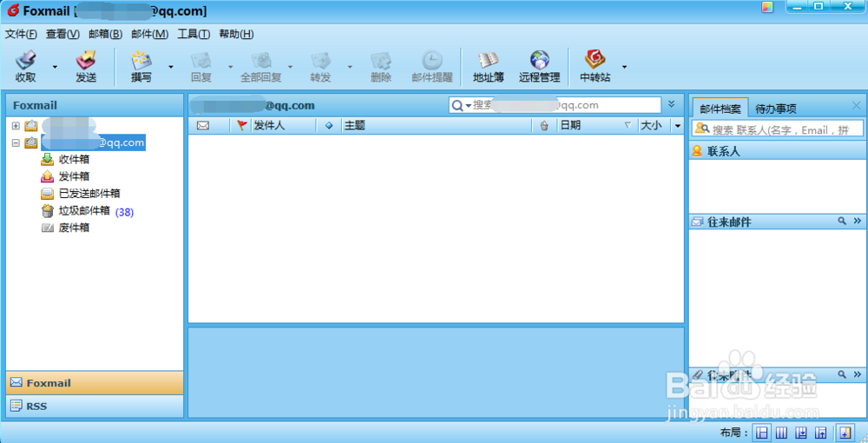Open dropdown arrow next to 转发
Screen dimensions: 868x443
pos(350,67)
